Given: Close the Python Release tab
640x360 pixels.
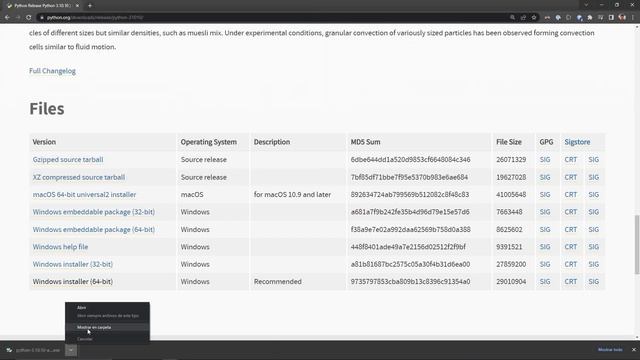Looking at the screenshot, I should point(77,6).
